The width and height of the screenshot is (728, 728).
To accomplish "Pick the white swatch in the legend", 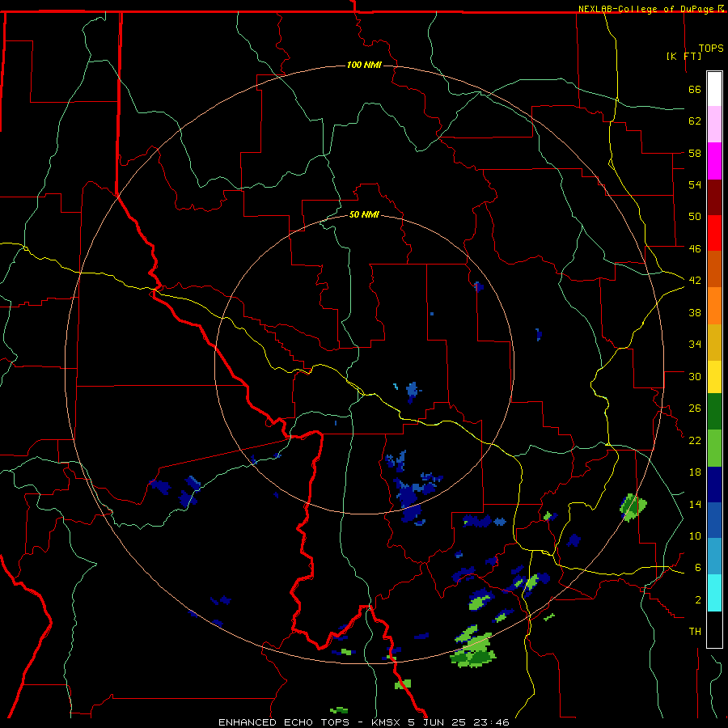I will coord(714,89).
